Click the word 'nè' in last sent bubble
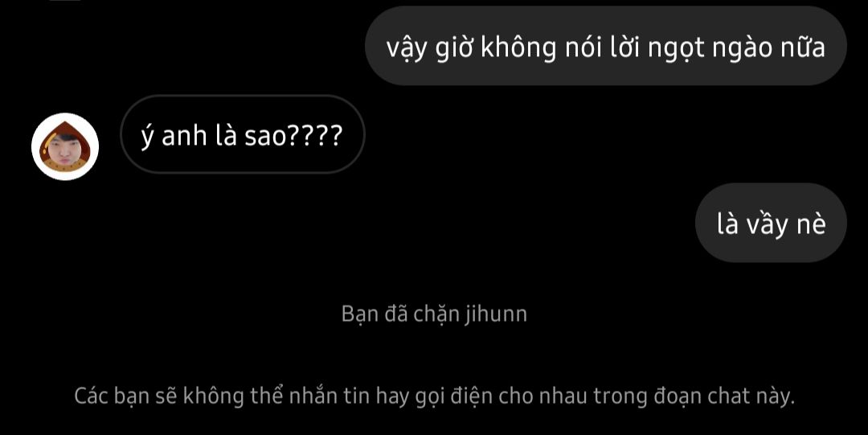The width and height of the screenshot is (868, 435). pyautogui.click(x=812, y=224)
